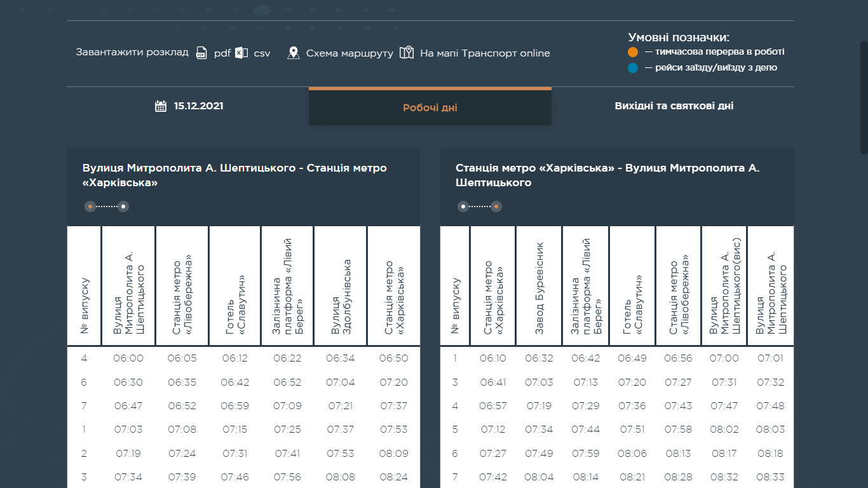Click the 06:47 cell in left table
The width and height of the screenshot is (868, 488).
pos(128,406)
